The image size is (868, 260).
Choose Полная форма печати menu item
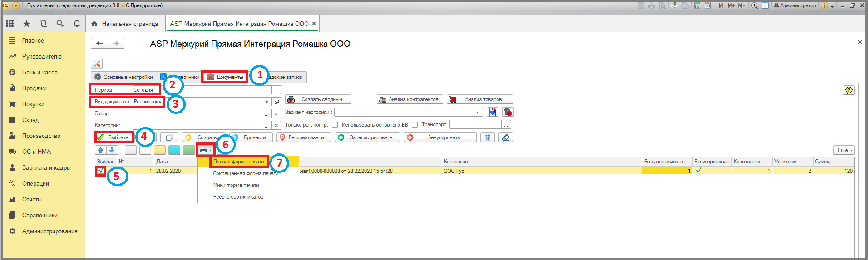pyautogui.click(x=249, y=162)
